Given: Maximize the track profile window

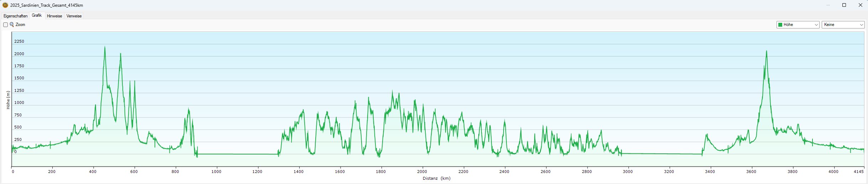Looking at the screenshot, I should click(844, 5).
